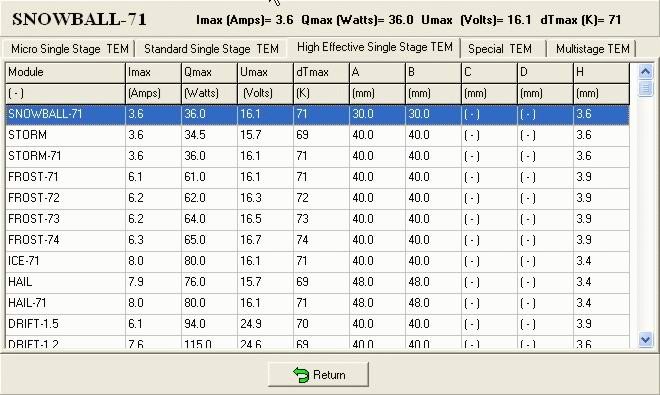Image resolution: width=660 pixels, height=395 pixels.
Task: Click the Module column header
Action: pos(65,72)
